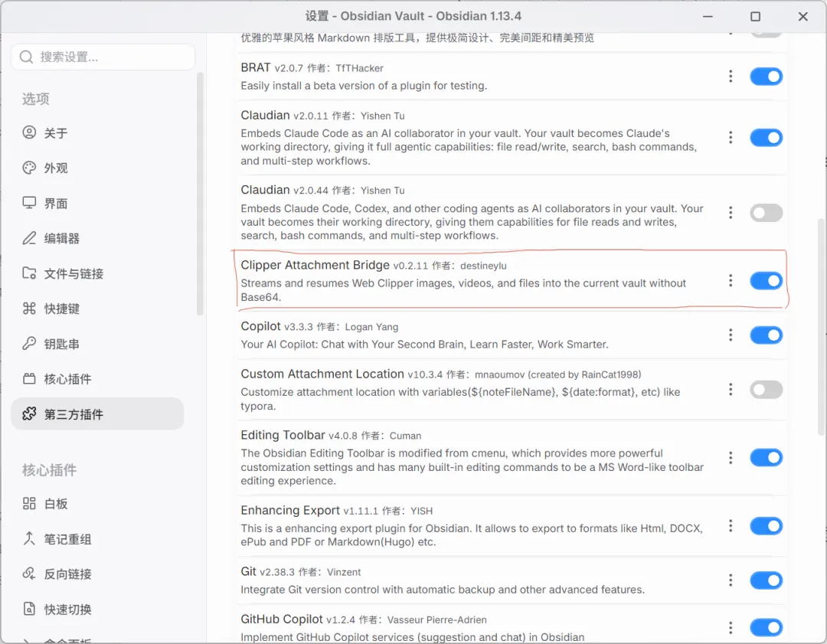This screenshot has height=644, width=827.
Task: Toggle off the GitHub Copilot plugin
Action: [766, 628]
